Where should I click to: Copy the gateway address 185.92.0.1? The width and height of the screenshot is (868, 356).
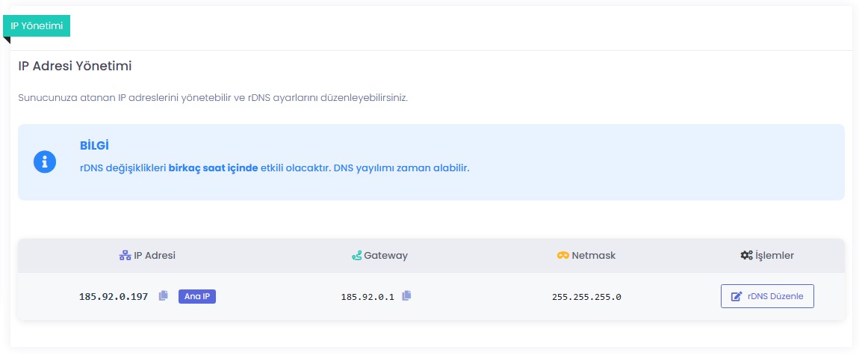pyautogui.click(x=406, y=295)
